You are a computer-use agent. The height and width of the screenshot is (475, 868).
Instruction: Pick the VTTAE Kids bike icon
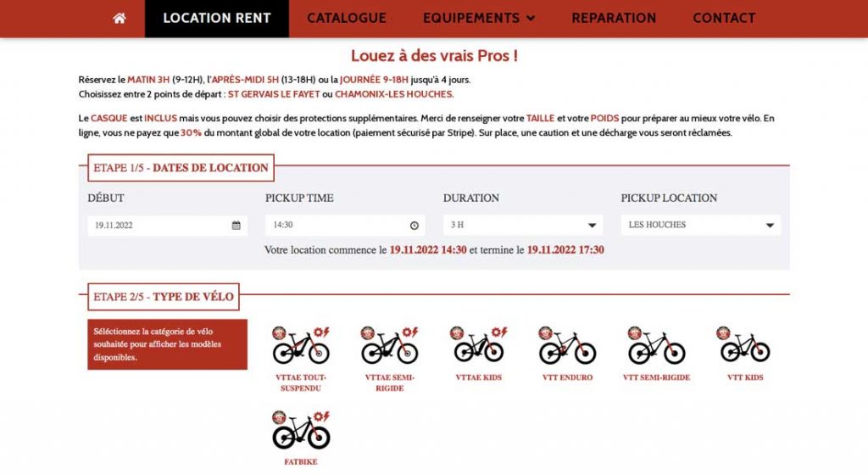[x=478, y=344]
